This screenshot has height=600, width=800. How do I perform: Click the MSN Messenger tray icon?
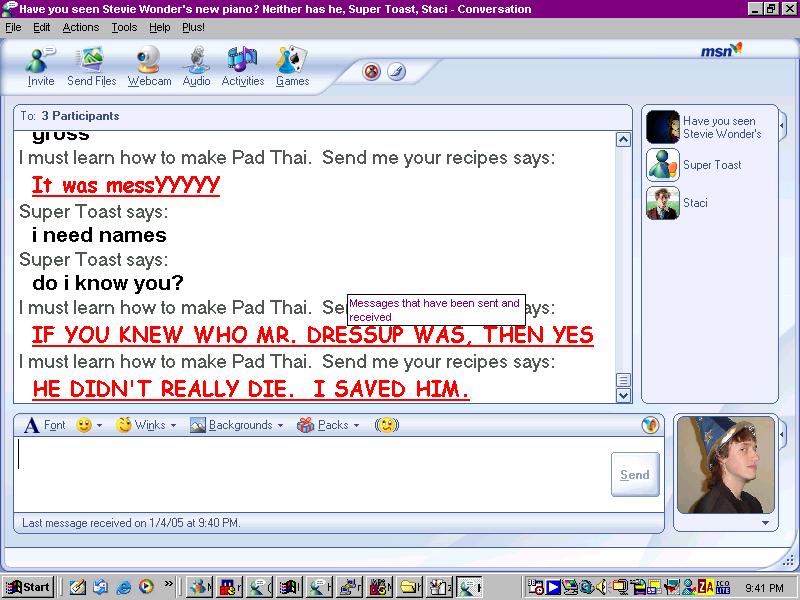click(x=689, y=587)
